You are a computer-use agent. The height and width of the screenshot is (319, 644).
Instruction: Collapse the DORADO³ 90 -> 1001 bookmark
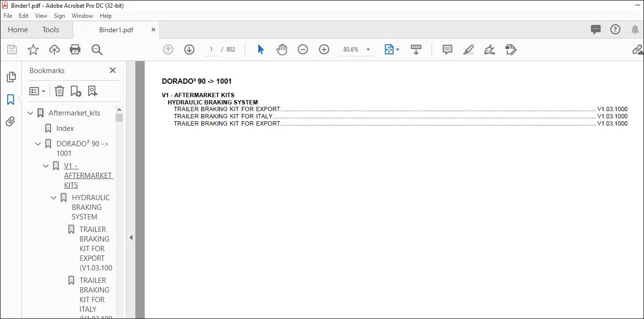click(x=38, y=144)
